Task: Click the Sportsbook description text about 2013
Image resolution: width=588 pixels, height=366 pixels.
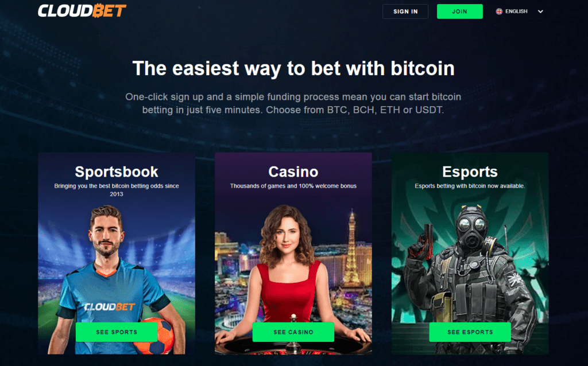Action: [x=116, y=190]
